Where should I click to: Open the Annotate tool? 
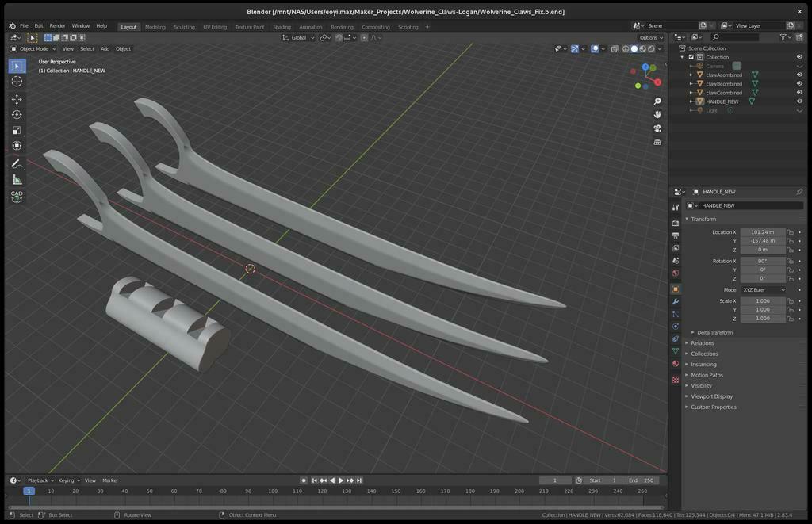coord(17,163)
